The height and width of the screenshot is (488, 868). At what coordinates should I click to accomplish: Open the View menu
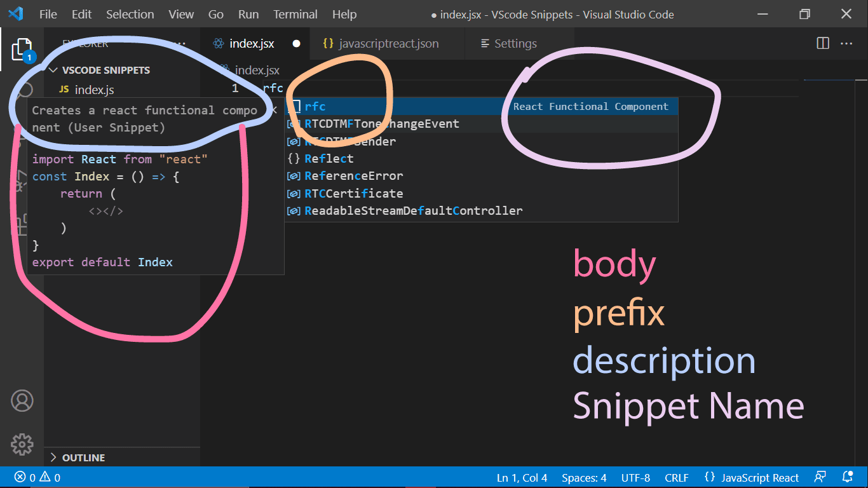tap(182, 14)
